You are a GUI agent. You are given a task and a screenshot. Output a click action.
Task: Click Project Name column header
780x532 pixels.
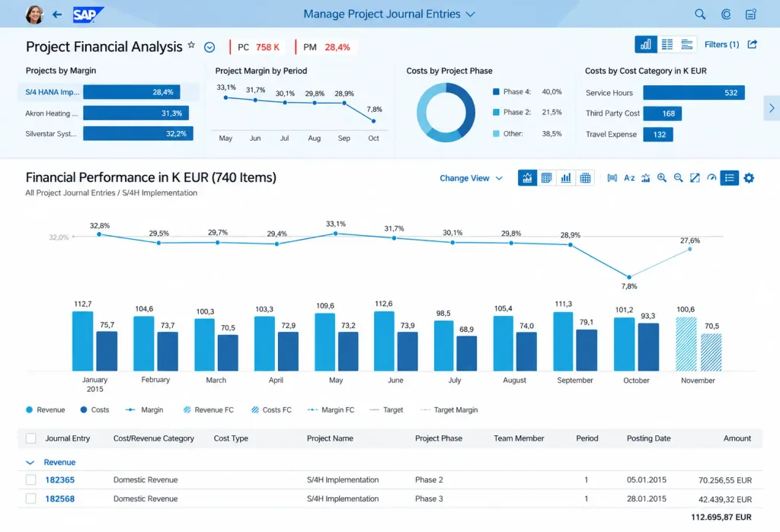330,438
